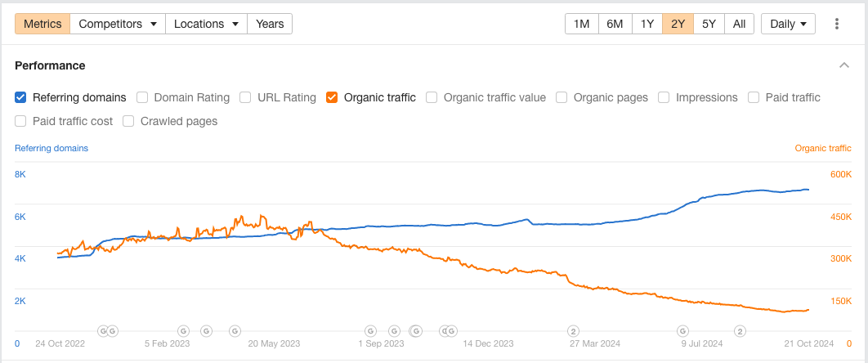The image size is (868, 363).
Task: Click the first Google marker near 24 Oct 2022
Action: 103,331
